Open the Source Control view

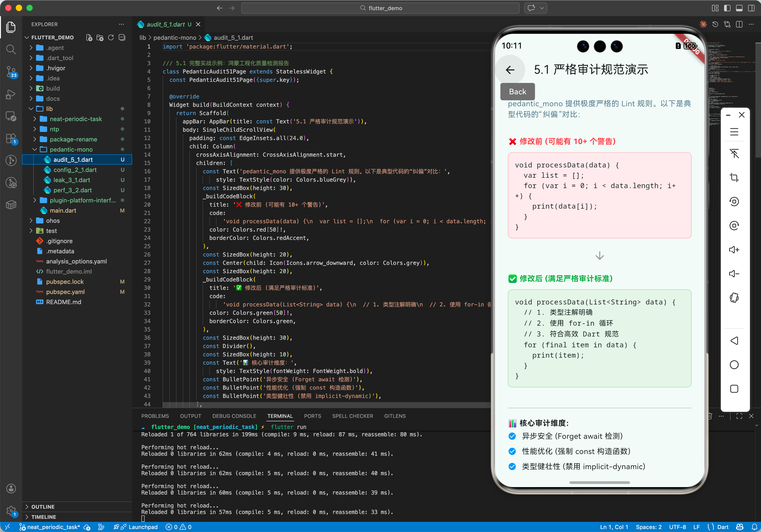(x=11, y=71)
